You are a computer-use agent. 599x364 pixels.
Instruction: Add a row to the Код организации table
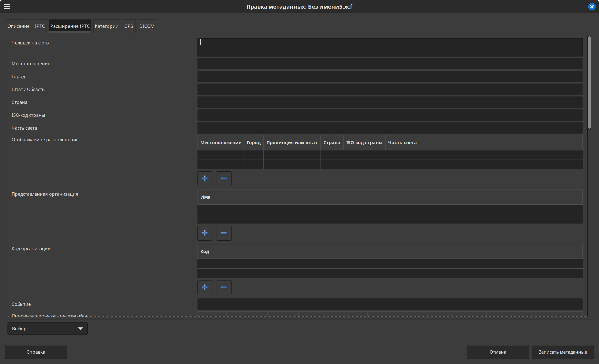point(205,288)
